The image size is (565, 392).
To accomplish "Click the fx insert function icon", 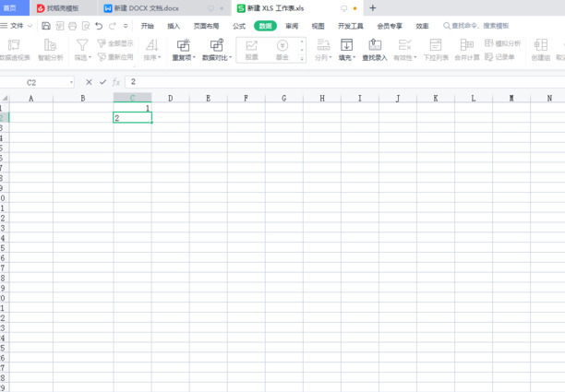I will click(x=116, y=82).
